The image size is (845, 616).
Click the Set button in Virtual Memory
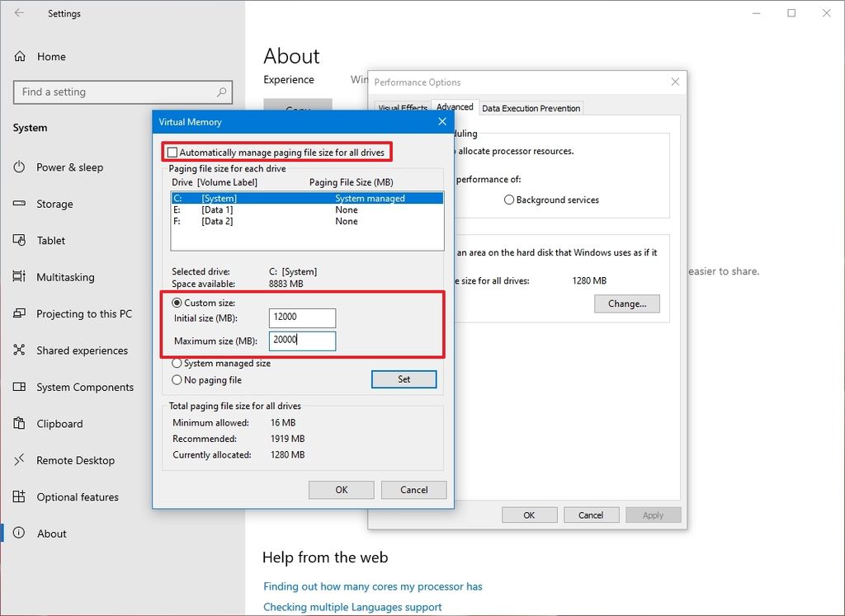[404, 379]
